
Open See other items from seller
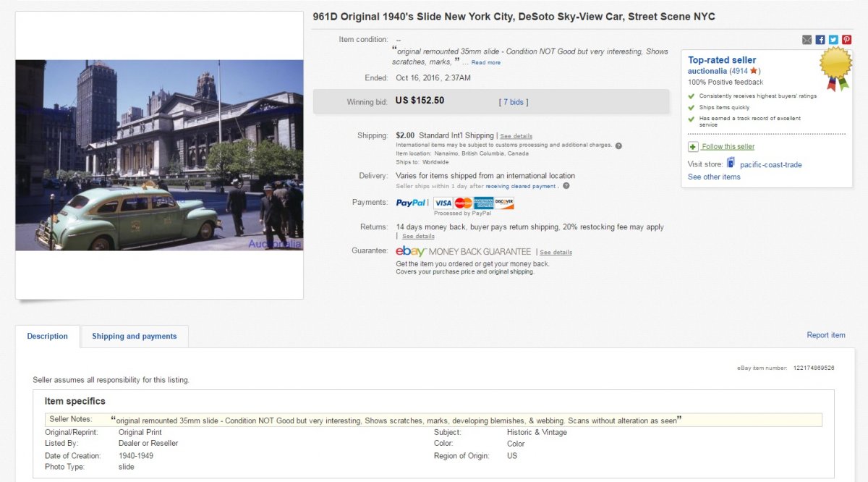(714, 177)
